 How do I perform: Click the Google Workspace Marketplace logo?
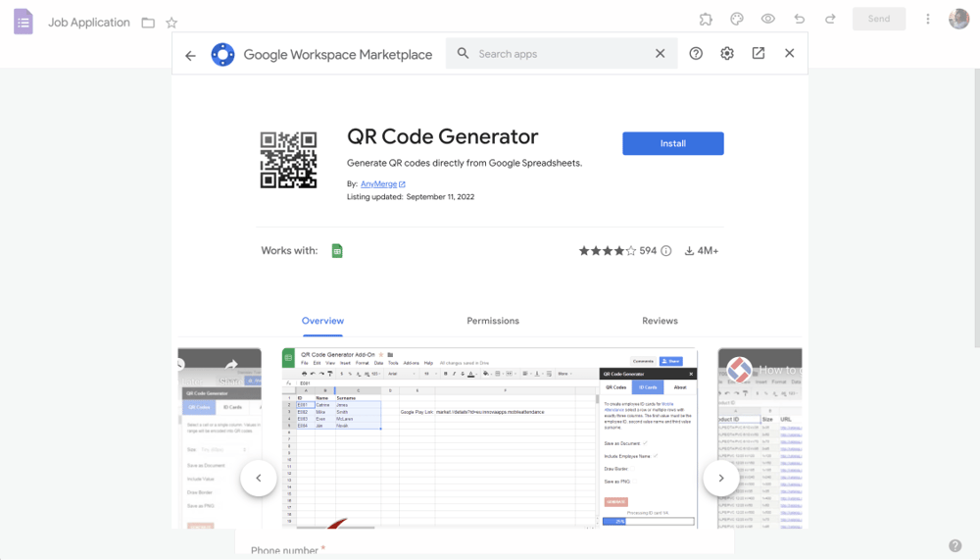click(222, 55)
